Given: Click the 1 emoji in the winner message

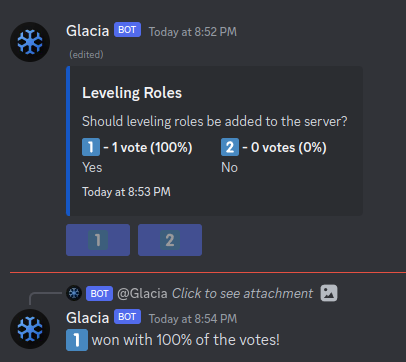Looking at the screenshot, I should click(x=77, y=340).
